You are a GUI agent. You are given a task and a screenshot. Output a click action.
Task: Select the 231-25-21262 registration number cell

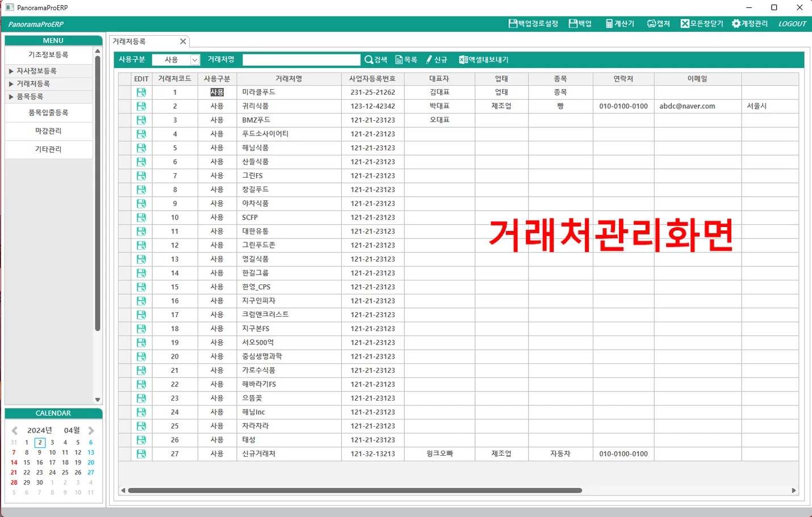click(372, 92)
